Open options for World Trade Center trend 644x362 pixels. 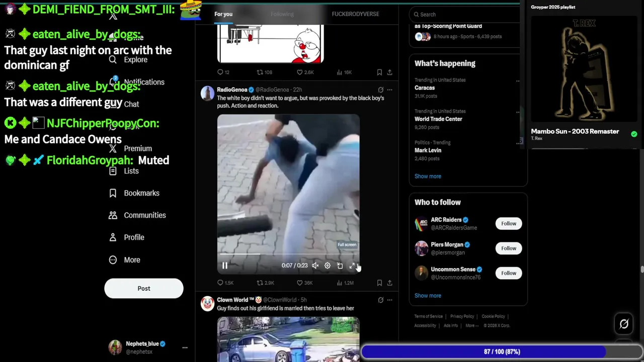tap(518, 112)
